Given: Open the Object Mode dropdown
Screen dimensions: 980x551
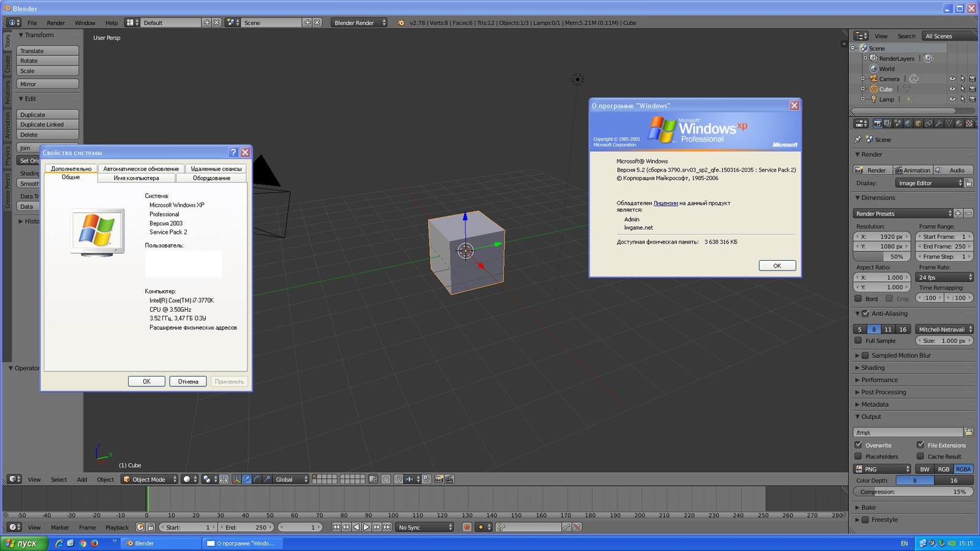Looking at the screenshot, I should 150,479.
